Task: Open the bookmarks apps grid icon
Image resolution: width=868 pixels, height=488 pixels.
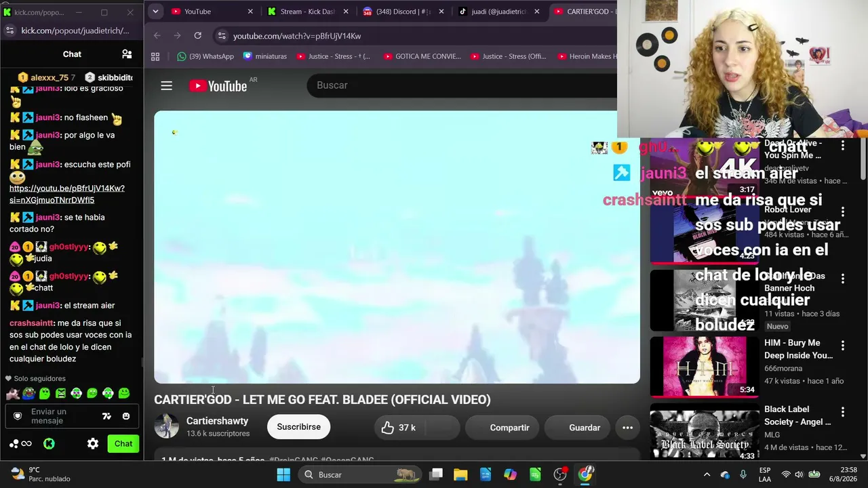Action: 155,56
